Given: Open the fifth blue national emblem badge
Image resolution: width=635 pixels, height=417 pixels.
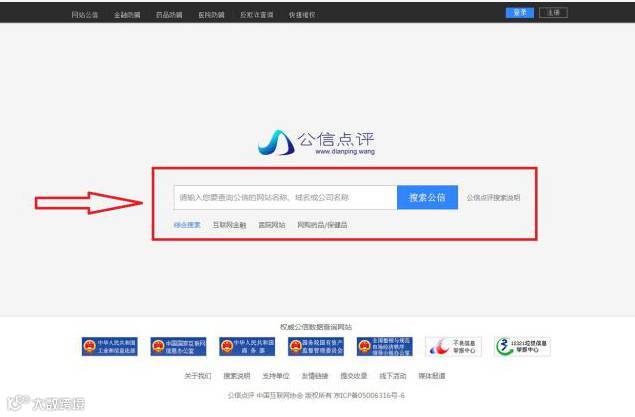Looking at the screenshot, I should (x=385, y=347).
